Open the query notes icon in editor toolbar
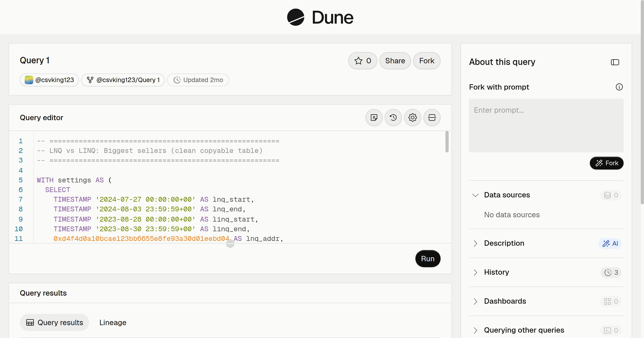 [374, 117]
